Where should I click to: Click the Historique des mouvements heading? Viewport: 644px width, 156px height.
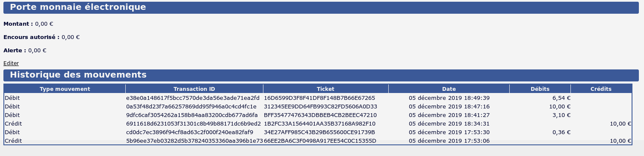(78, 75)
